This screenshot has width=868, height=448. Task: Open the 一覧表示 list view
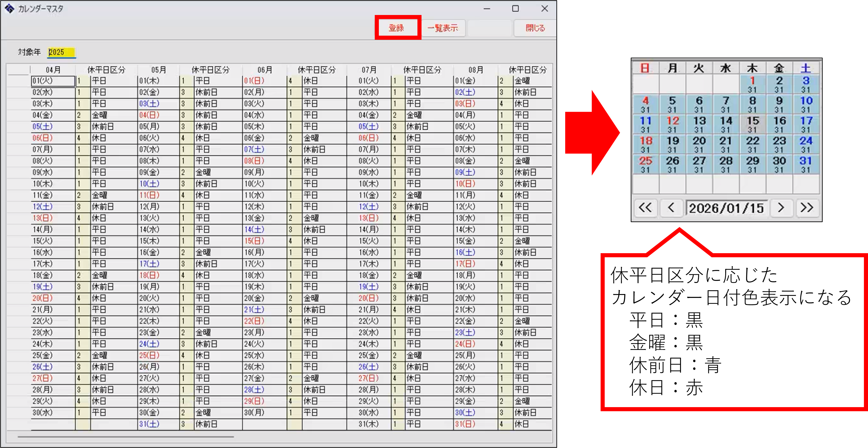pos(443,28)
